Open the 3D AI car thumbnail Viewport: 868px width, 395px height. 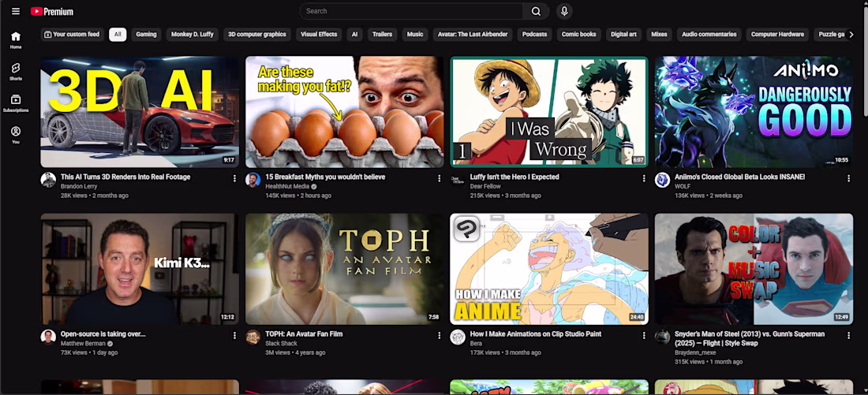click(x=140, y=112)
